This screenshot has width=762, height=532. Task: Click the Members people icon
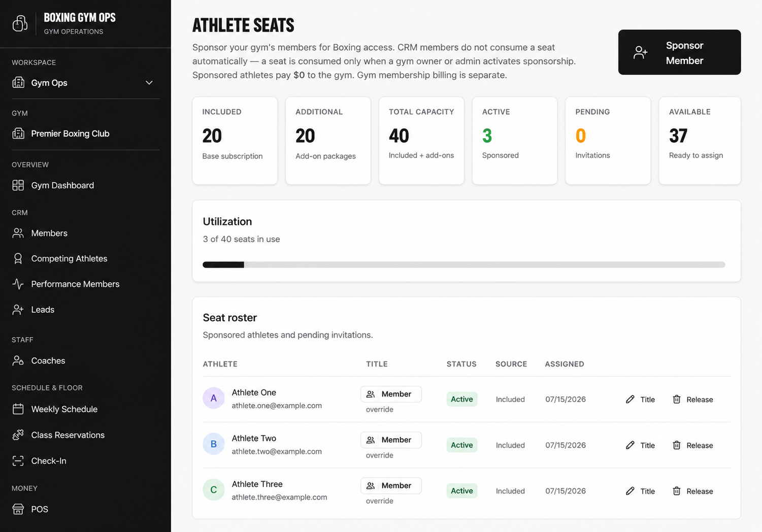(x=18, y=233)
